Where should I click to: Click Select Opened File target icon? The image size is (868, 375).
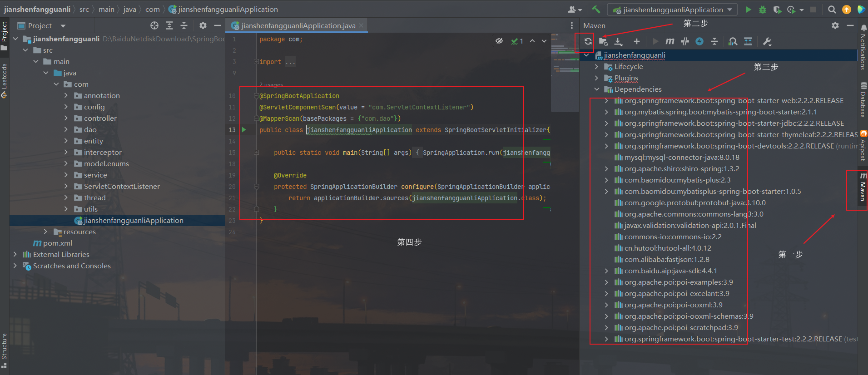point(154,26)
